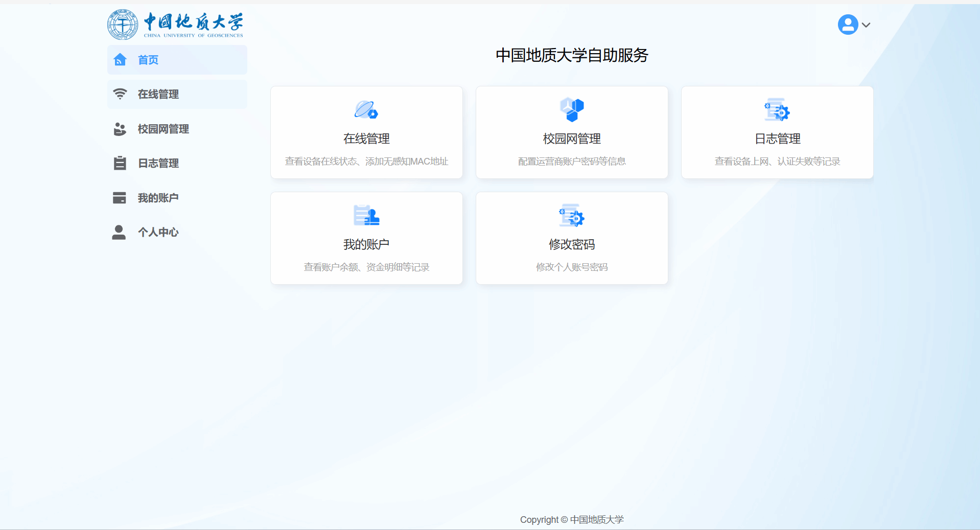This screenshot has height=530, width=980.
Task: Click the gear-list icon on 日志管理 card
Action: click(x=777, y=110)
